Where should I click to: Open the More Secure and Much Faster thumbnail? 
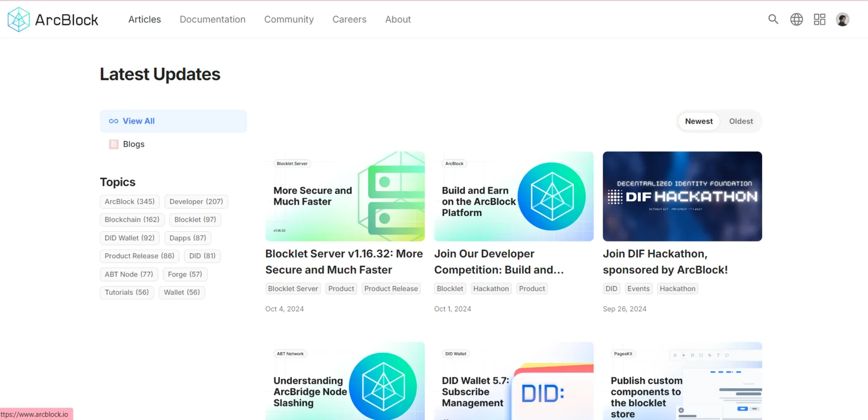click(x=345, y=196)
